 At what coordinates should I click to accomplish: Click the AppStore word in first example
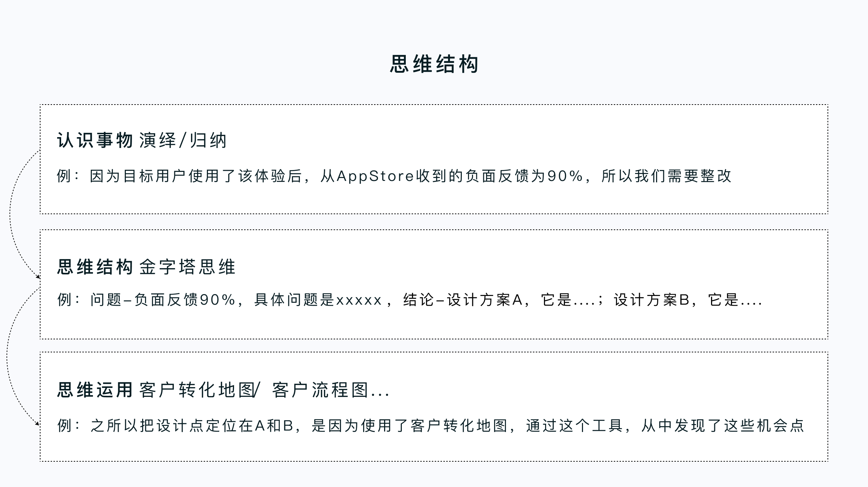coord(375,176)
